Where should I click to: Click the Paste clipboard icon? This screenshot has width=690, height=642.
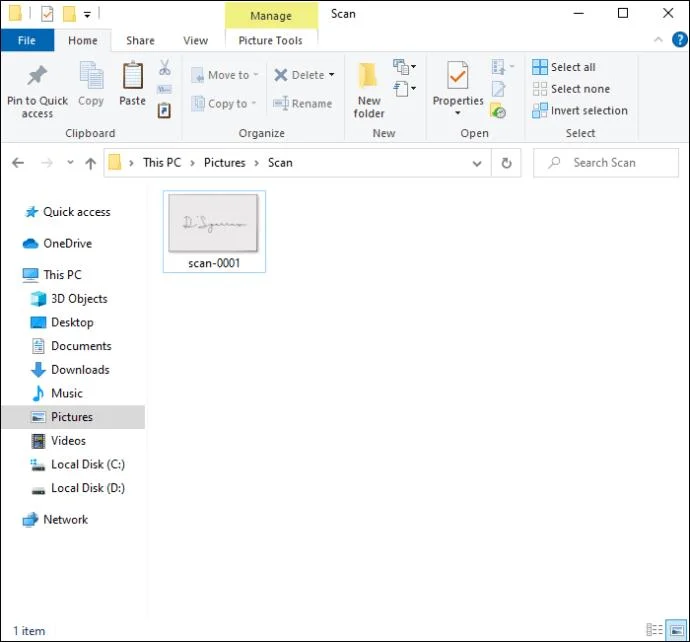click(132, 76)
